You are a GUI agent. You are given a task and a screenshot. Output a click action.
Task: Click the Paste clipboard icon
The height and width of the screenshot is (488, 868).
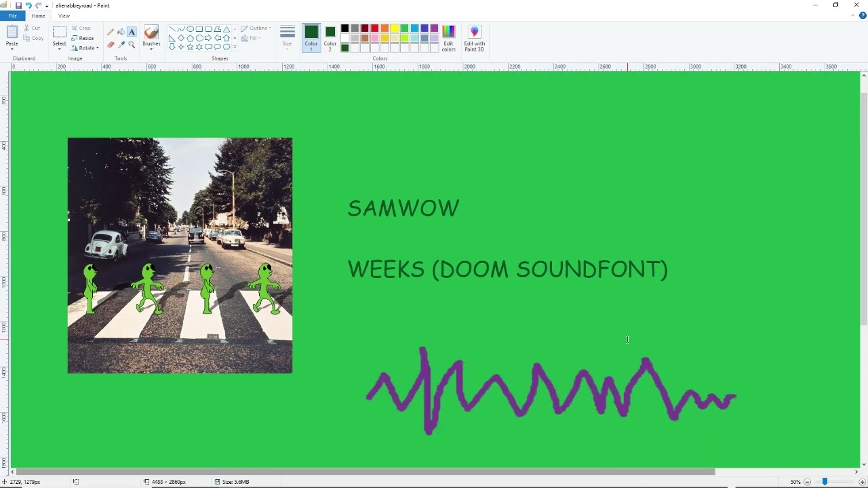[12, 32]
